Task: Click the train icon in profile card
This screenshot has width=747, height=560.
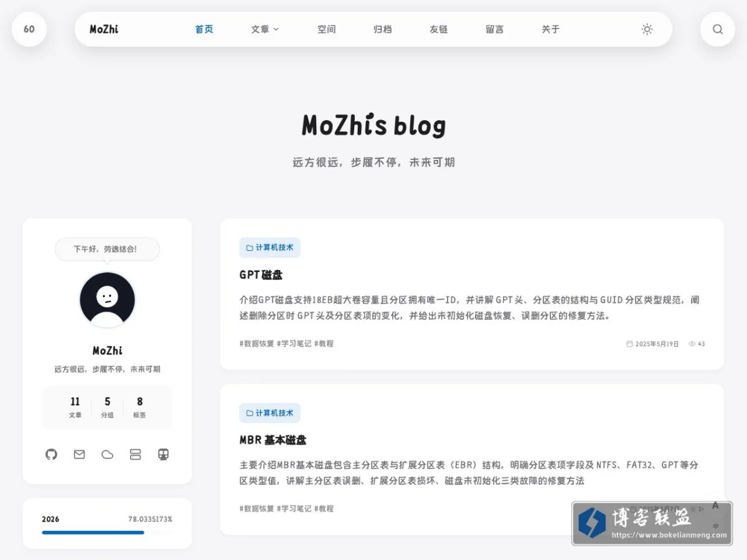Action: [x=163, y=454]
